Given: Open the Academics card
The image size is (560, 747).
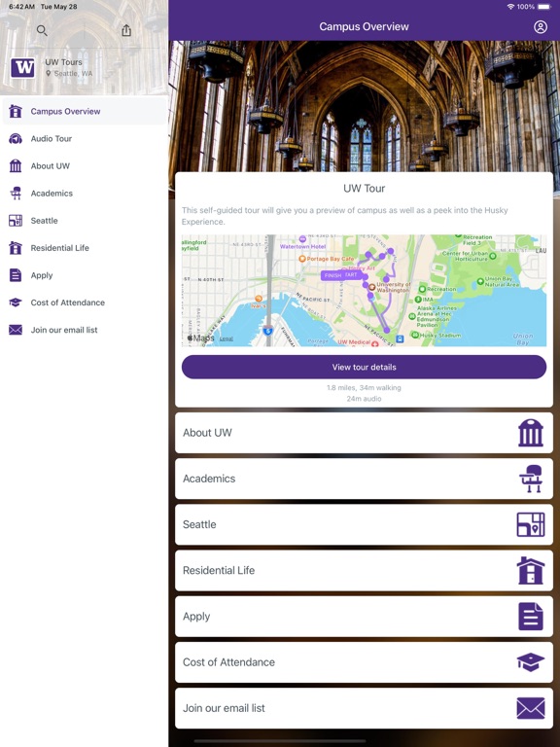Looking at the screenshot, I should (364, 479).
